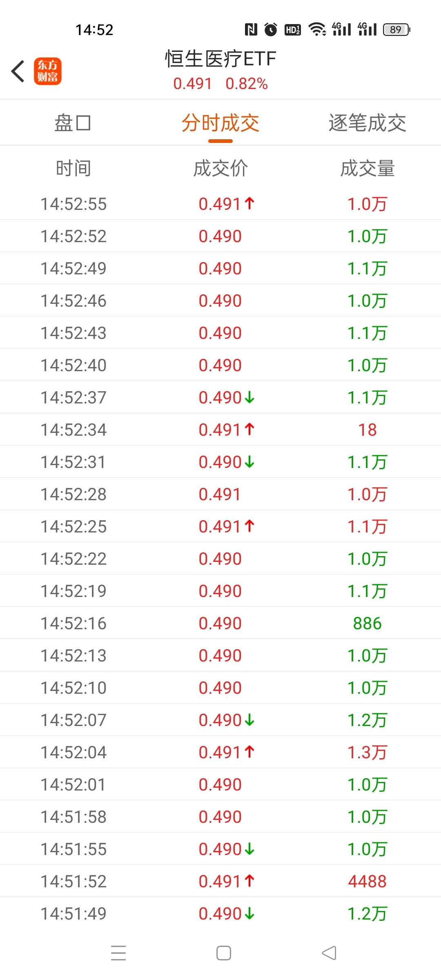
Task: Tap the NFC status icon
Action: pos(251,29)
